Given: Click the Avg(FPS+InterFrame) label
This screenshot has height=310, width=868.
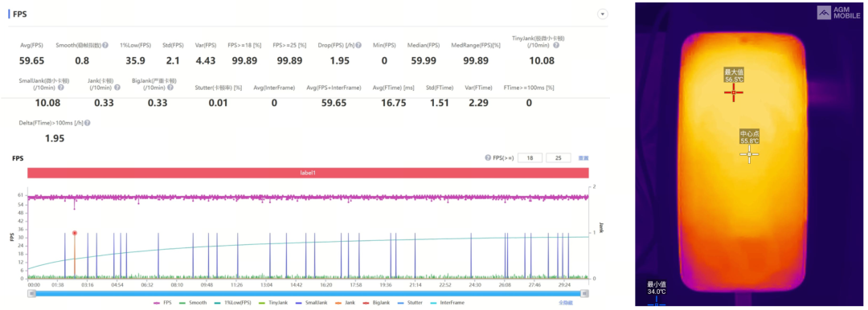Looking at the screenshot, I should pyautogui.click(x=334, y=88).
